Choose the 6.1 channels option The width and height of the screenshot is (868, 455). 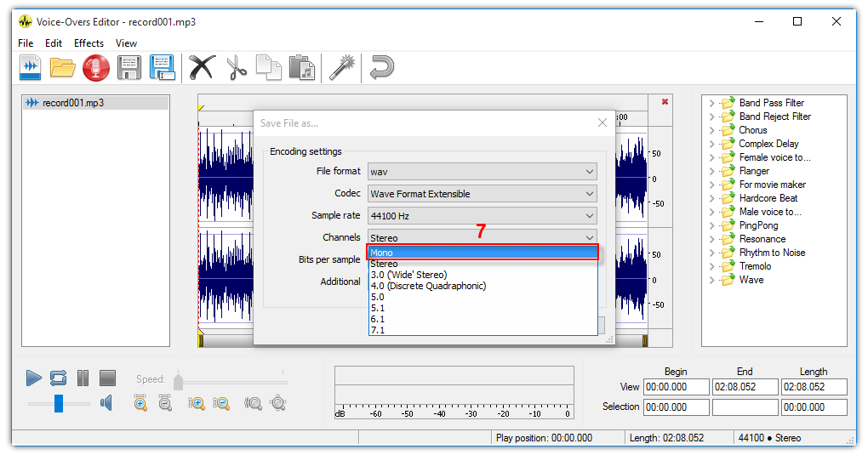[483, 320]
